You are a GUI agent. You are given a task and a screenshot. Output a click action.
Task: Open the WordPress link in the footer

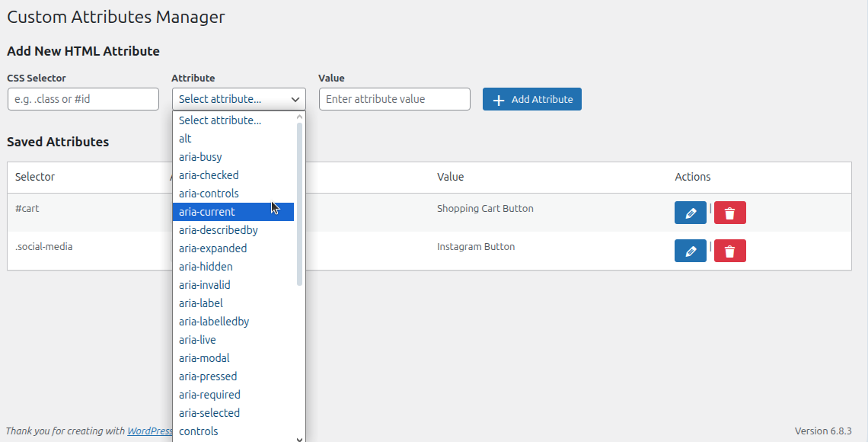pyautogui.click(x=150, y=431)
